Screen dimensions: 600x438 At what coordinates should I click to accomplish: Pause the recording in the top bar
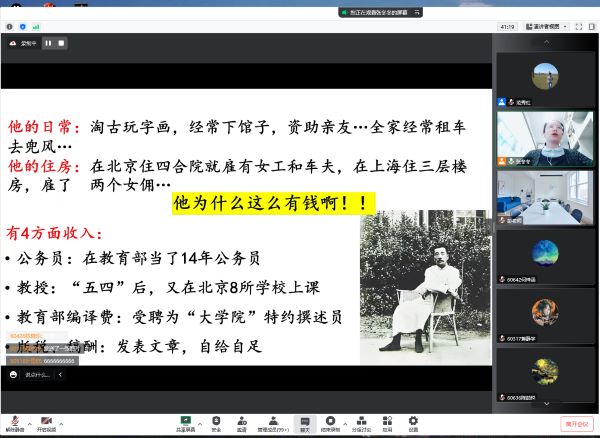tap(47, 42)
